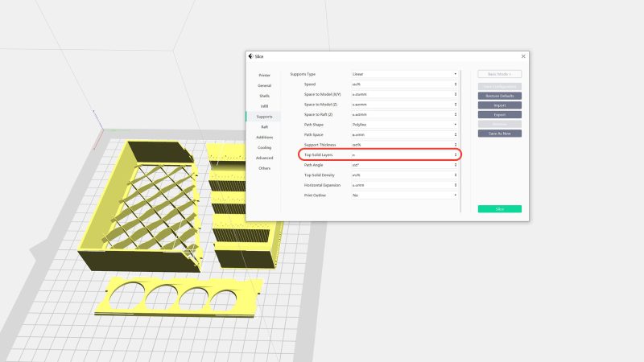The height and width of the screenshot is (362, 644).
Task: Select the lattice basket model on the bed
Action: [139, 205]
